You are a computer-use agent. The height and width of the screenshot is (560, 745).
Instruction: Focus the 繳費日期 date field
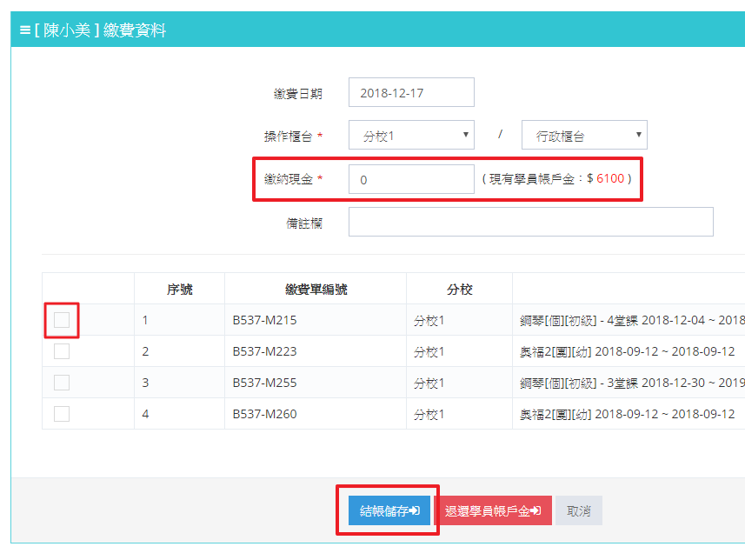(x=411, y=93)
